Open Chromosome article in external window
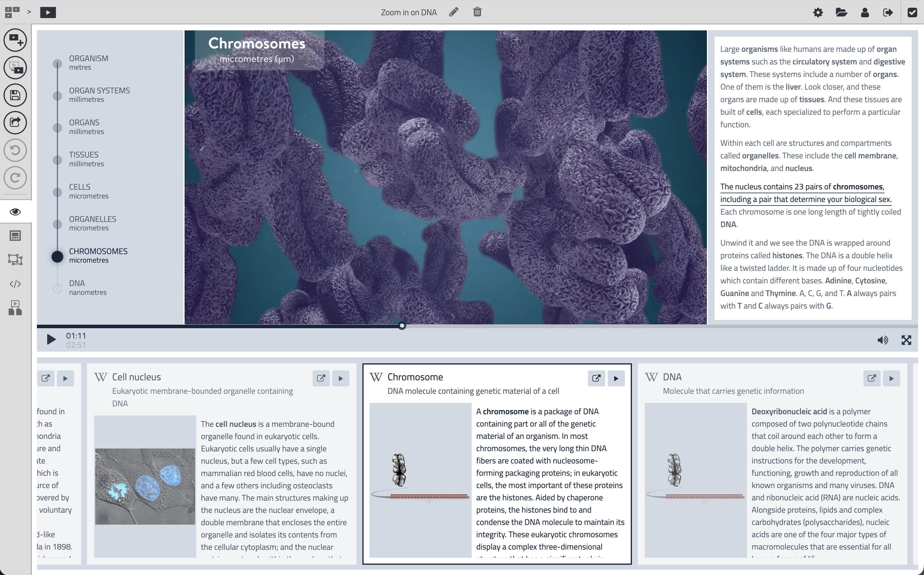924x575 pixels. click(x=596, y=378)
